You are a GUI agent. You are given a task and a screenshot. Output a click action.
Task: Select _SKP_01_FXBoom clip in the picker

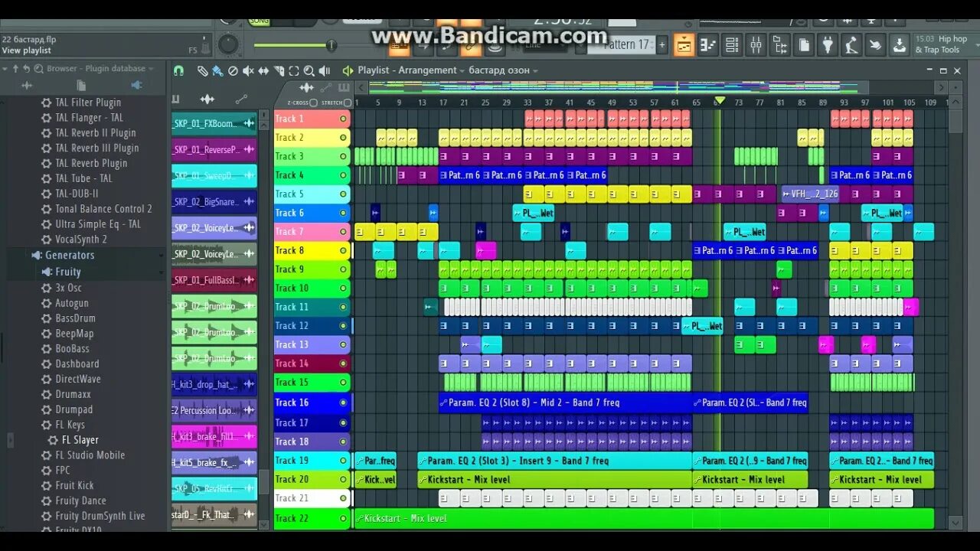coord(214,124)
